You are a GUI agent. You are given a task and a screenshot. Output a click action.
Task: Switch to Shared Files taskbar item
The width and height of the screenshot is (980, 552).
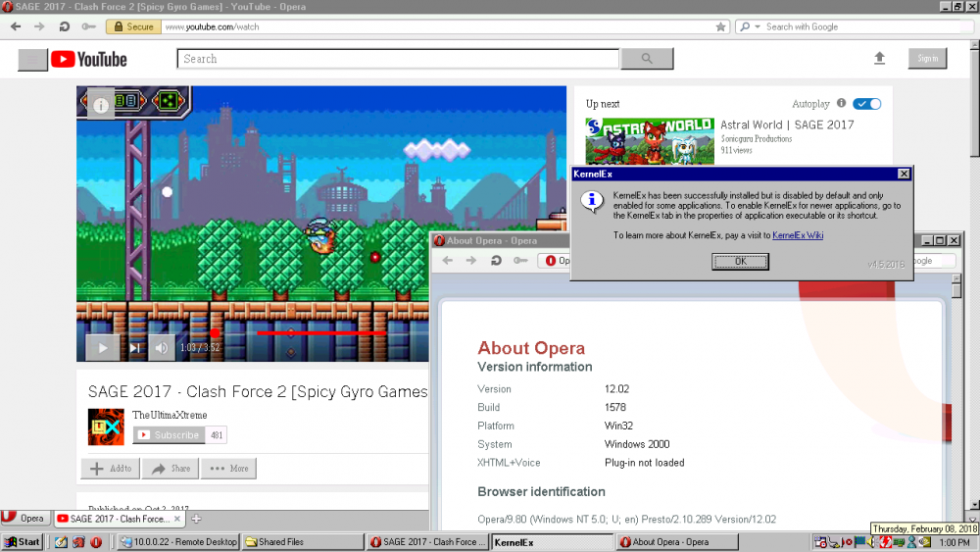(x=302, y=542)
